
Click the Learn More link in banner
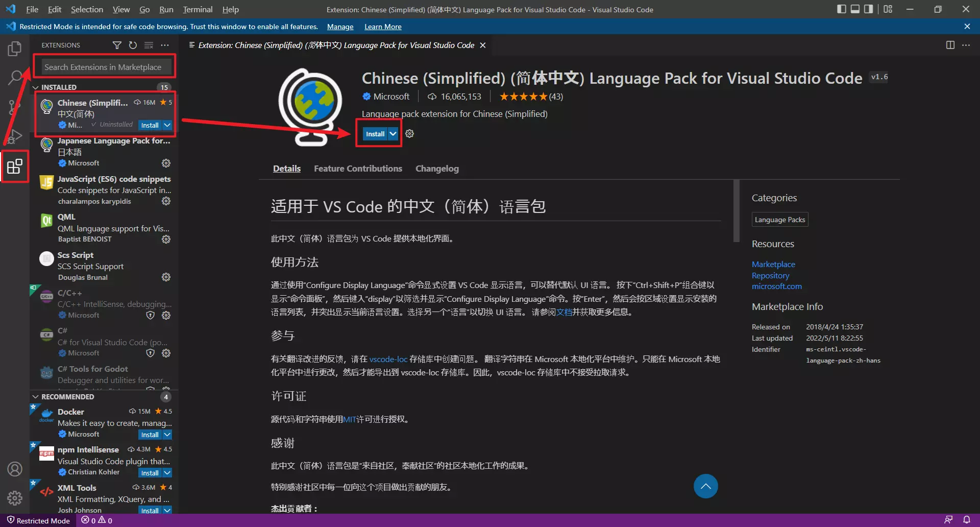click(383, 27)
